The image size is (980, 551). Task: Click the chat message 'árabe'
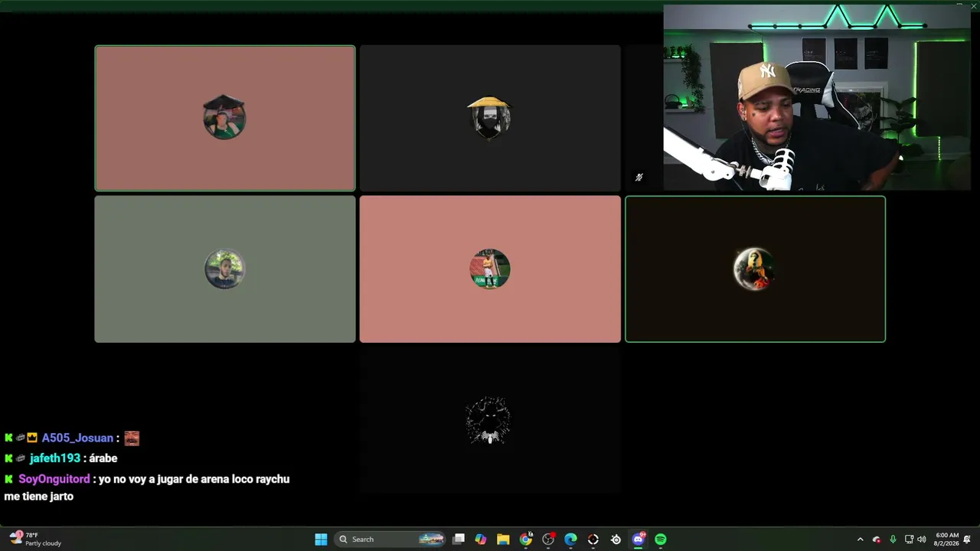tap(103, 458)
